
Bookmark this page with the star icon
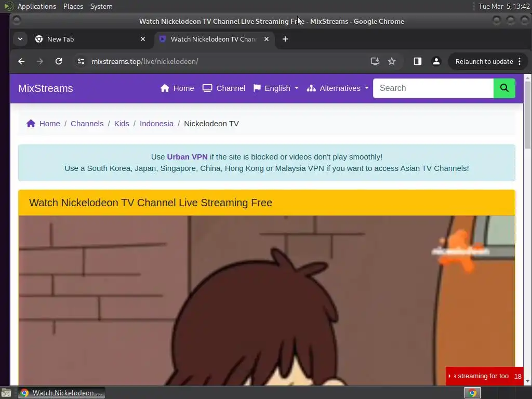[x=392, y=61]
